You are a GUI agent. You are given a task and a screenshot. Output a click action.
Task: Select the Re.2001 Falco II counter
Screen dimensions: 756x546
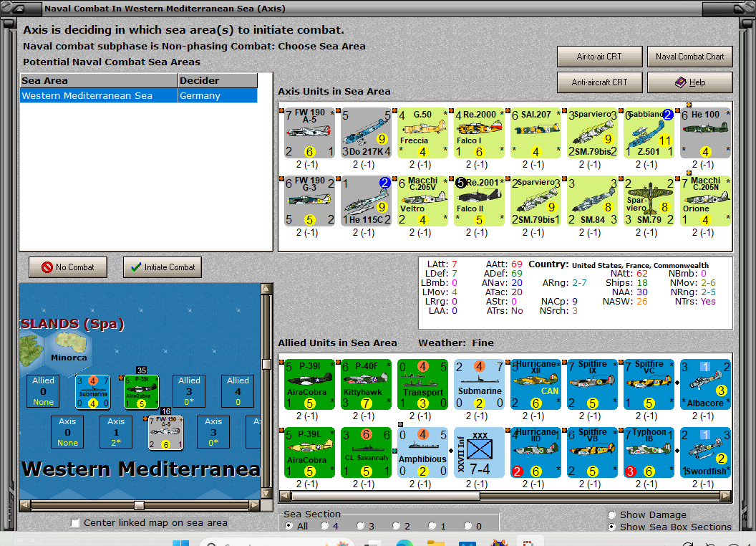pos(479,201)
